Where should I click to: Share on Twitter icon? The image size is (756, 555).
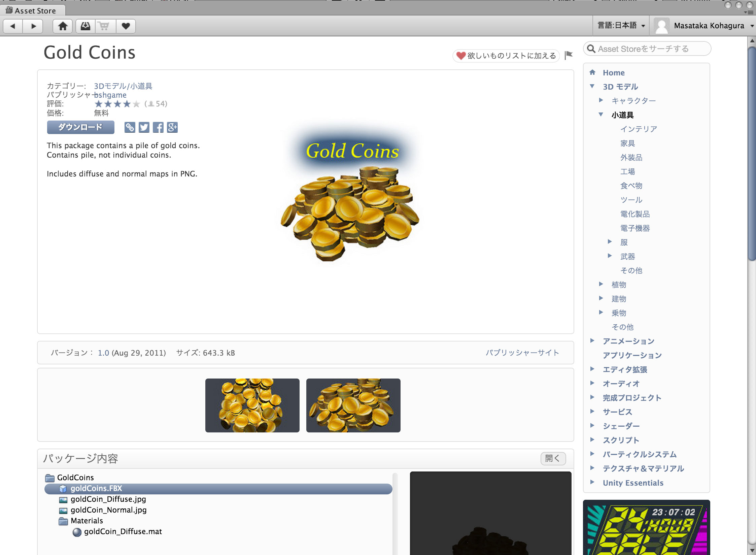coord(144,127)
